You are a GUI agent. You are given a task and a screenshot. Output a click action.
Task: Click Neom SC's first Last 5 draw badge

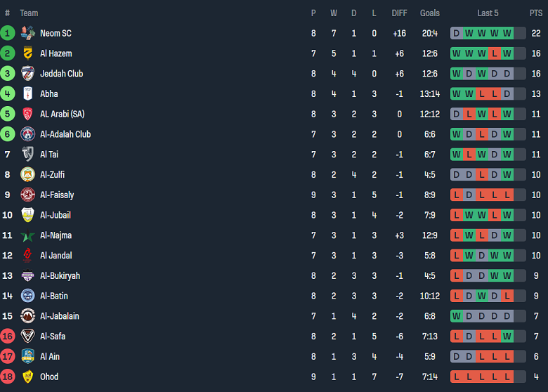click(457, 33)
